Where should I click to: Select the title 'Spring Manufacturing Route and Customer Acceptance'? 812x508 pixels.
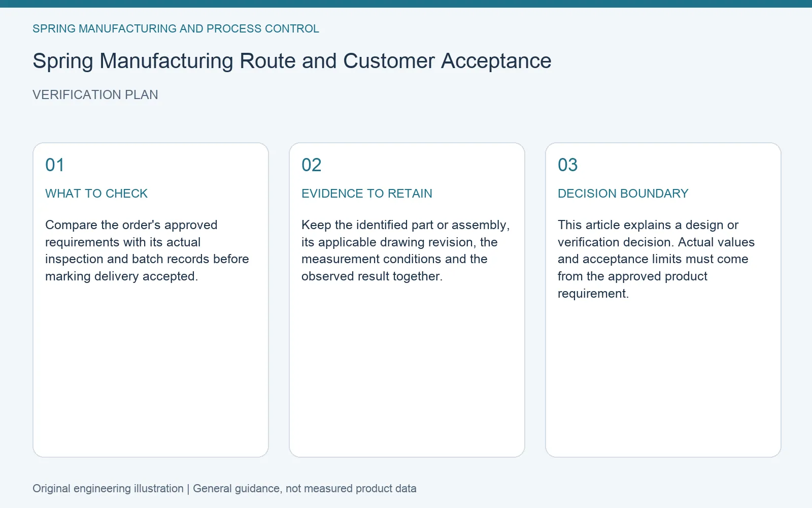[x=292, y=61]
